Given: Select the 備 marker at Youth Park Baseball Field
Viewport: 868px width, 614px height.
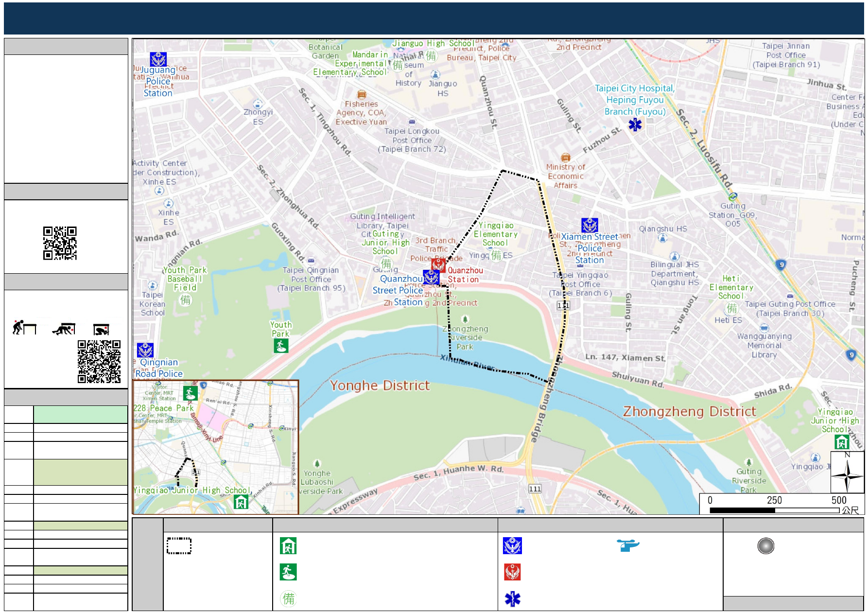Looking at the screenshot, I should 186,300.
